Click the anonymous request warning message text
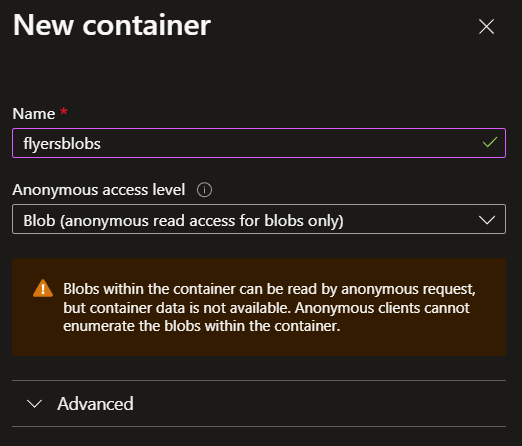The height and width of the screenshot is (446, 522). 269,307
